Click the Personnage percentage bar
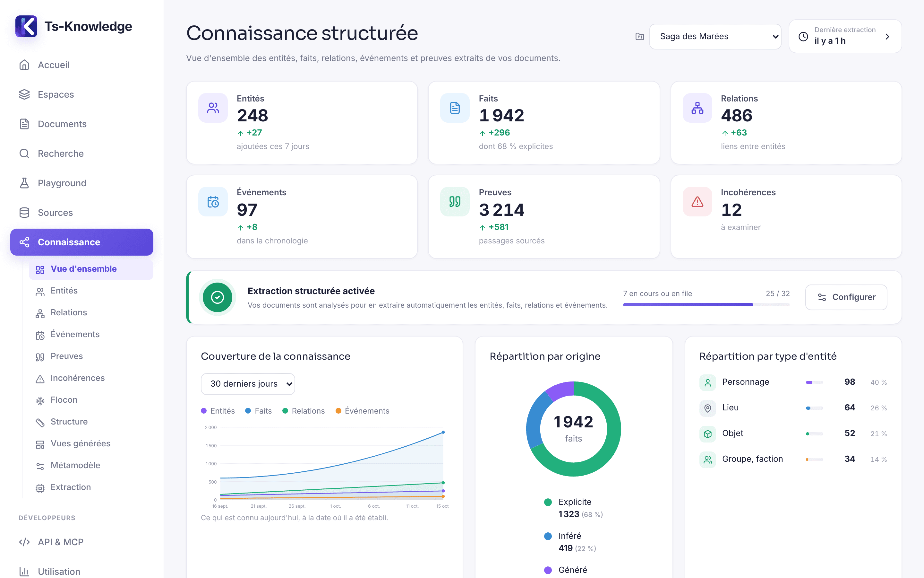 pos(814,383)
